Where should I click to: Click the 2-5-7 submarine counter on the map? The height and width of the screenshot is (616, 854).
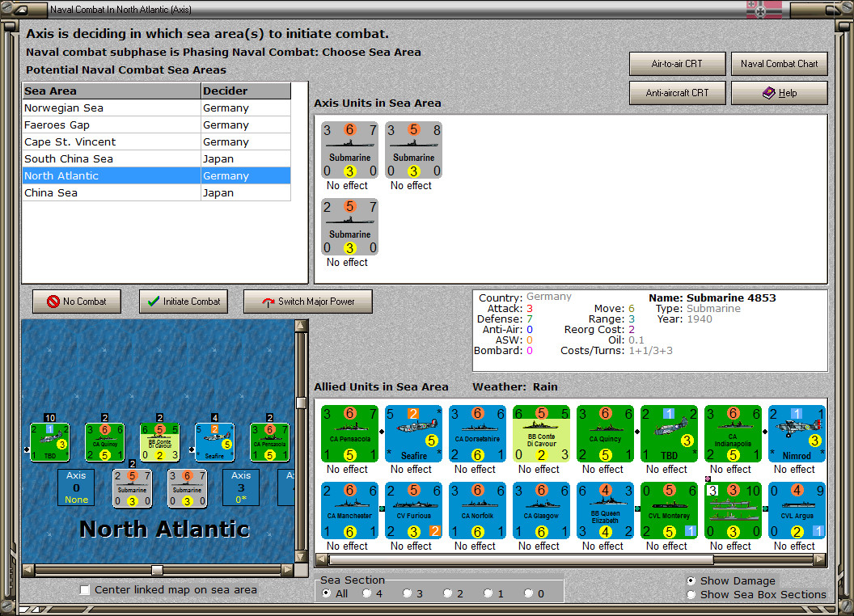pyautogui.click(x=133, y=488)
